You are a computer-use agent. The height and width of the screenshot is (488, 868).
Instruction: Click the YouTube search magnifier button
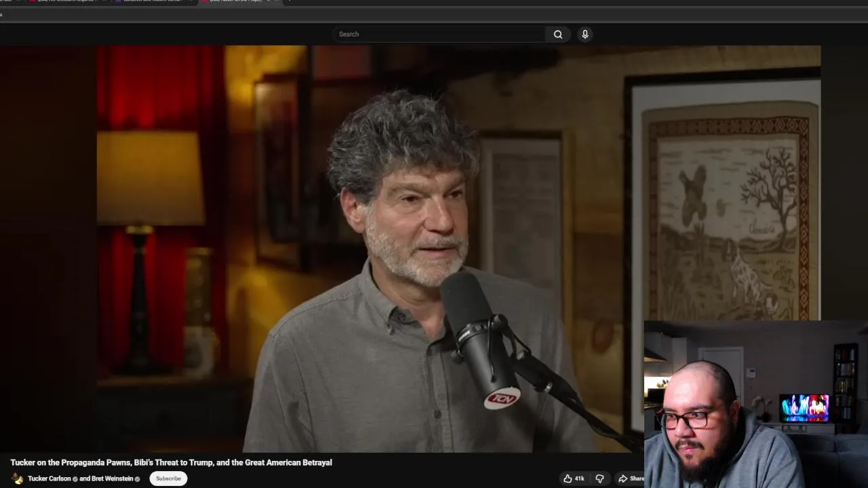[x=557, y=34]
